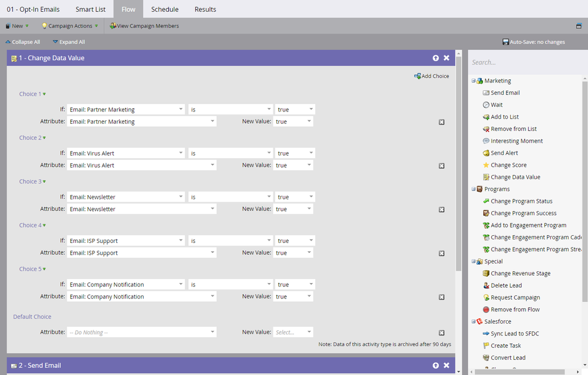Click the Change Score star icon
Image resolution: width=588 pixels, height=375 pixels.
click(486, 165)
